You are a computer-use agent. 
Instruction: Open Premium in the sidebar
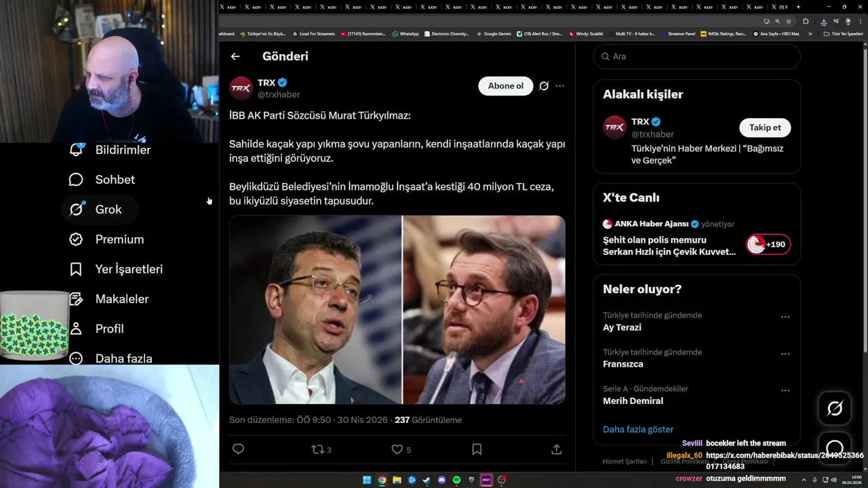pyautogui.click(x=106, y=239)
